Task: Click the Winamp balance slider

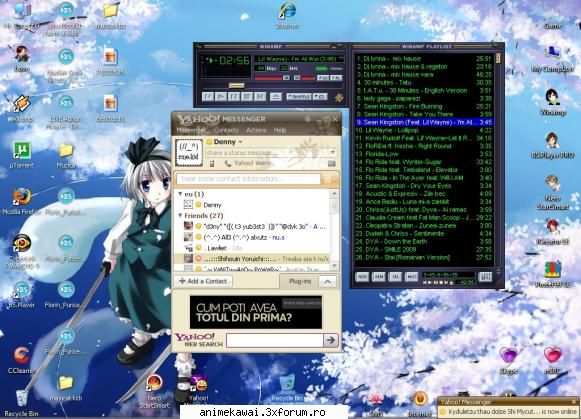Action: 304,78
